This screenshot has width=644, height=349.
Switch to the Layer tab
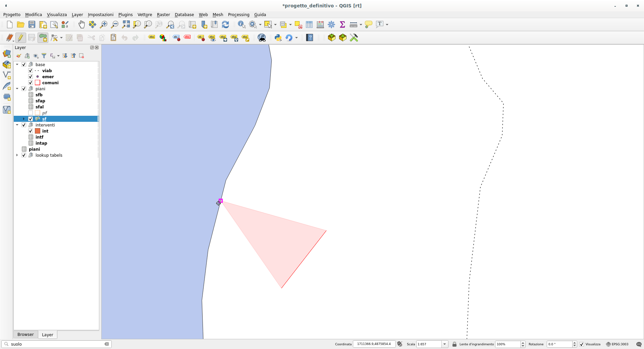coord(47,335)
